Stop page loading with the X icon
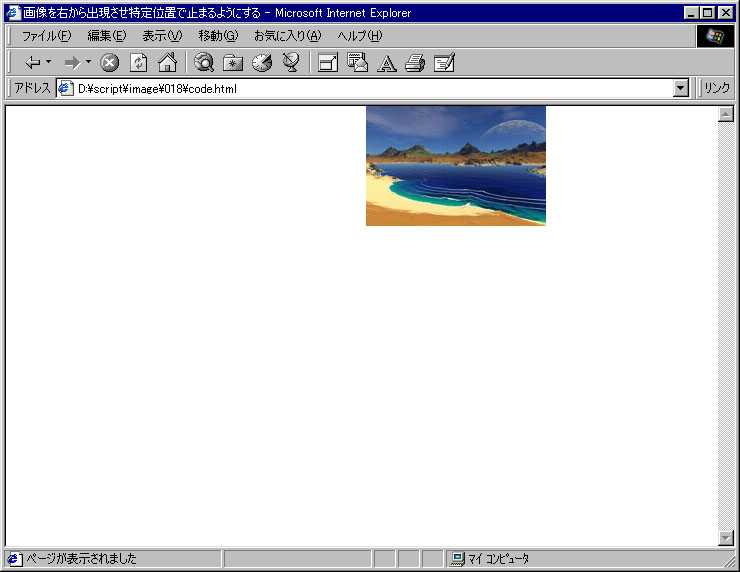Viewport: 740px width, 572px height. [x=109, y=62]
